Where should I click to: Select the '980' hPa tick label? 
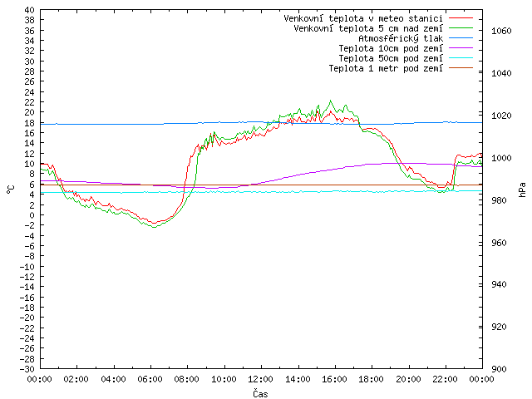(499, 200)
